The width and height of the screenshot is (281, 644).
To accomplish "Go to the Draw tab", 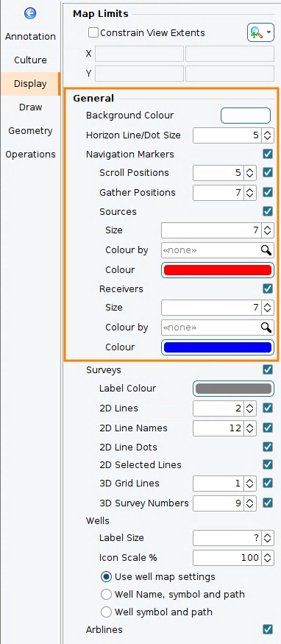I will [x=30, y=107].
